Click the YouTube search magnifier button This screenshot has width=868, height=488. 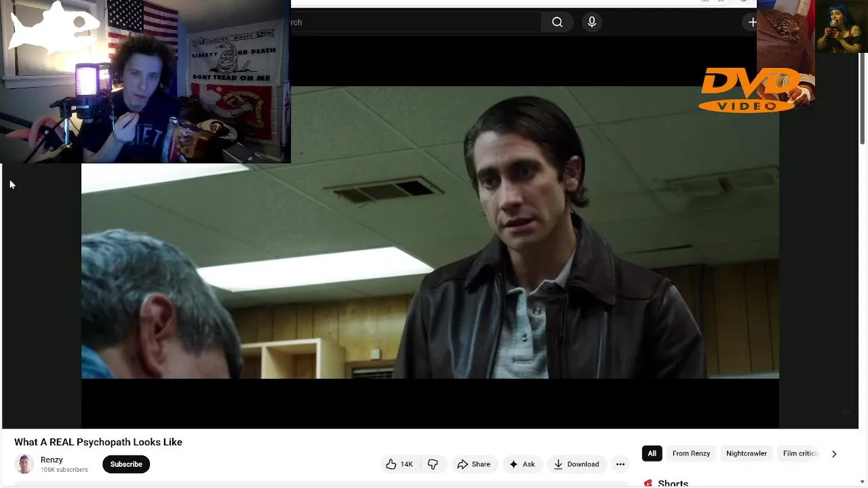(557, 22)
